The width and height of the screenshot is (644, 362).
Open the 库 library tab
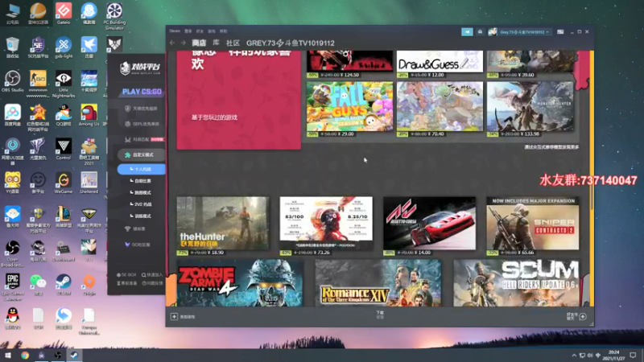pos(216,43)
